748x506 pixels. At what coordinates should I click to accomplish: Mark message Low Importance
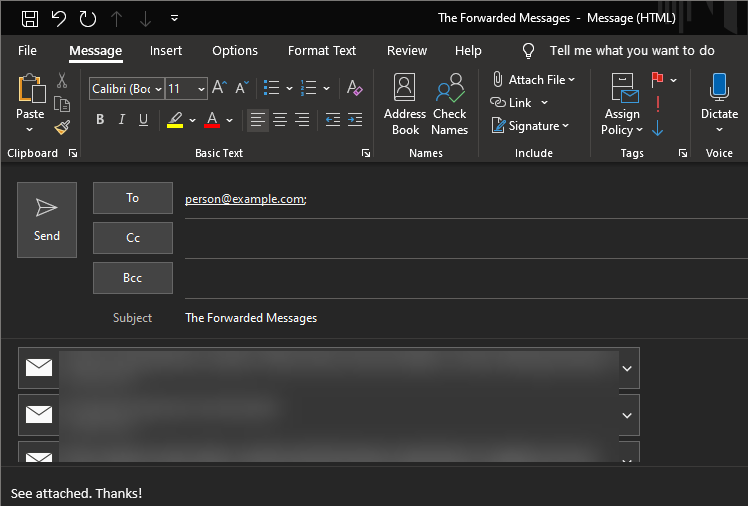pyautogui.click(x=658, y=128)
